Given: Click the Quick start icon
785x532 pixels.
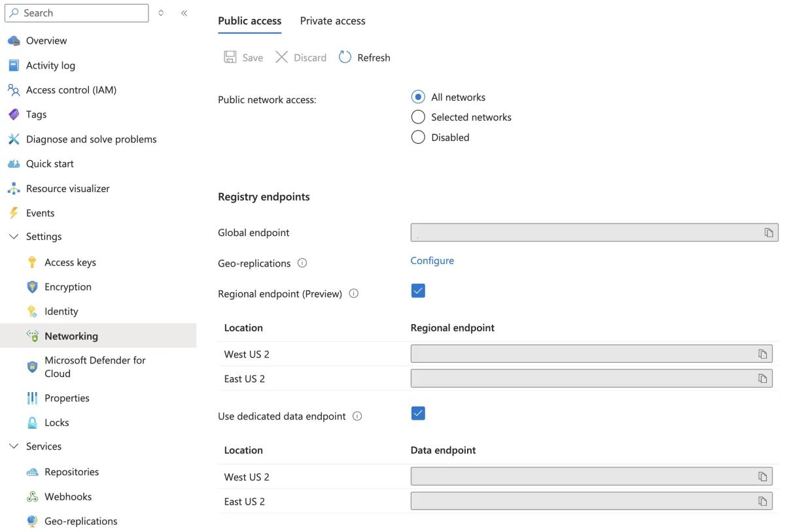Looking at the screenshot, I should click(14, 164).
